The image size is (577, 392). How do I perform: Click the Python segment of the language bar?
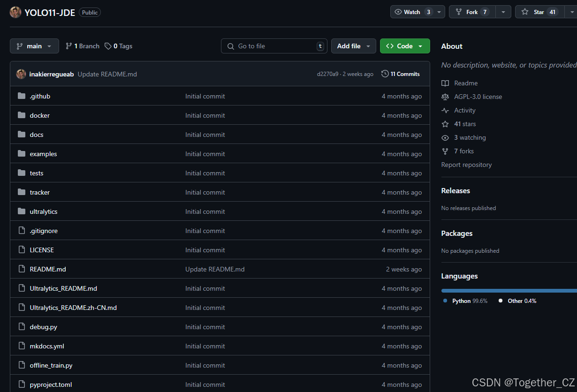[x=509, y=291]
